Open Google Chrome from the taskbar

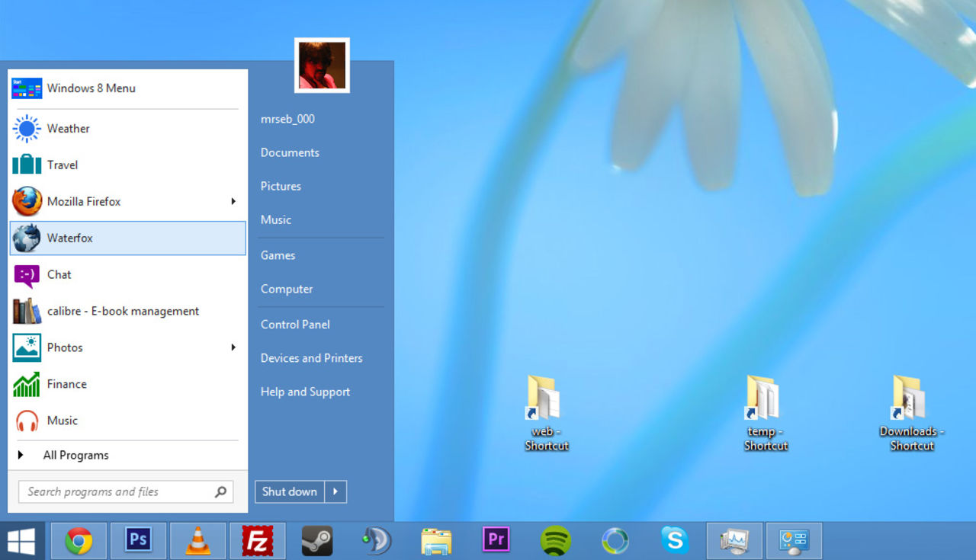click(x=79, y=540)
